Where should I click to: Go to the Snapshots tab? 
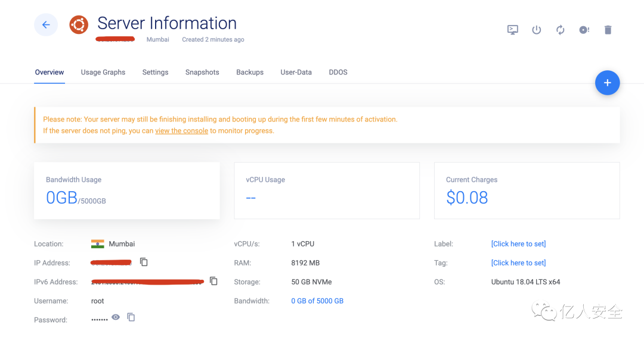pos(202,72)
